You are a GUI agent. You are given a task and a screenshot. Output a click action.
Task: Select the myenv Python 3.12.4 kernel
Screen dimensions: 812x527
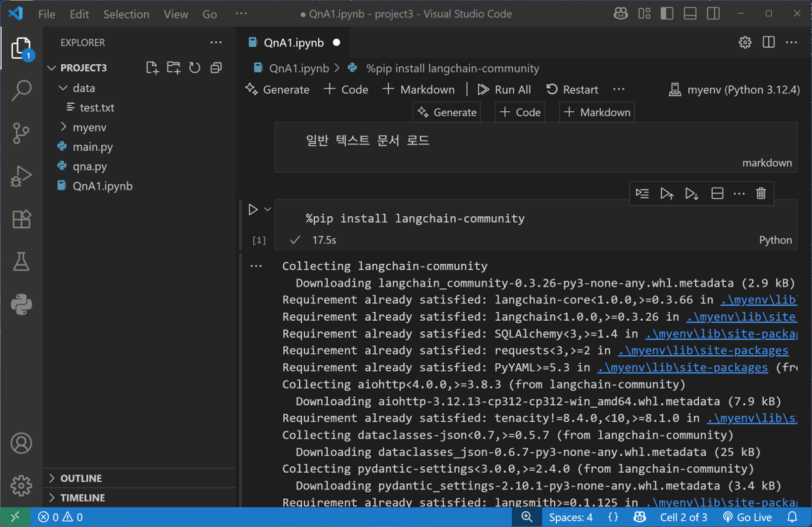734,89
